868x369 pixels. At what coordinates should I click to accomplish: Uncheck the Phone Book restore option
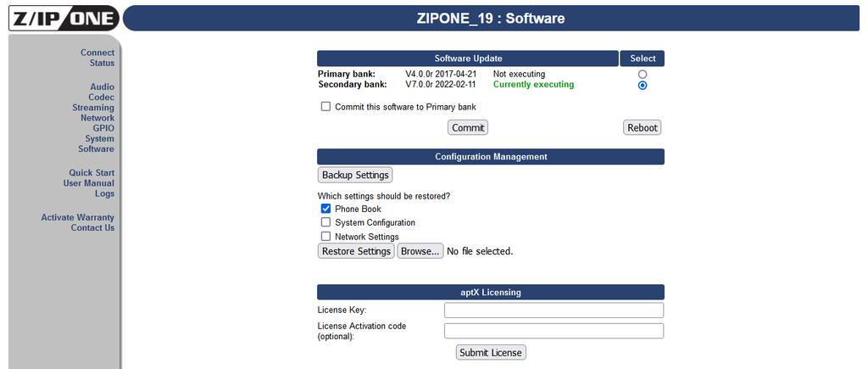[x=325, y=209]
